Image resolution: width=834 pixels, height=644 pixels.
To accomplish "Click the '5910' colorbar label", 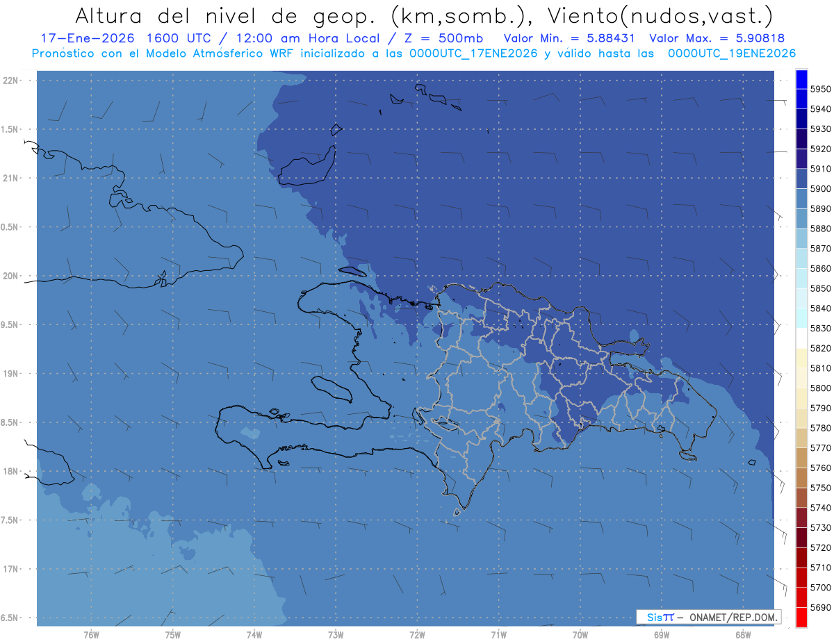I will coord(820,169).
